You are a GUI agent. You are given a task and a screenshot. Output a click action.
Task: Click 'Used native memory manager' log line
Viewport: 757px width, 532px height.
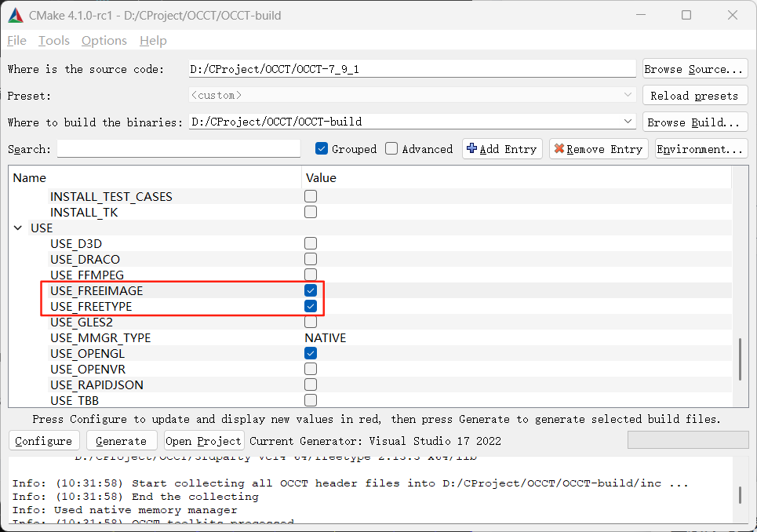[x=125, y=510]
